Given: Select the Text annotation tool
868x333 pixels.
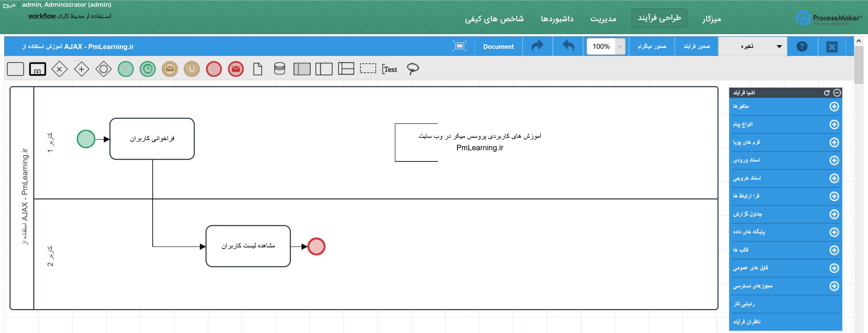Looking at the screenshot, I should 390,69.
